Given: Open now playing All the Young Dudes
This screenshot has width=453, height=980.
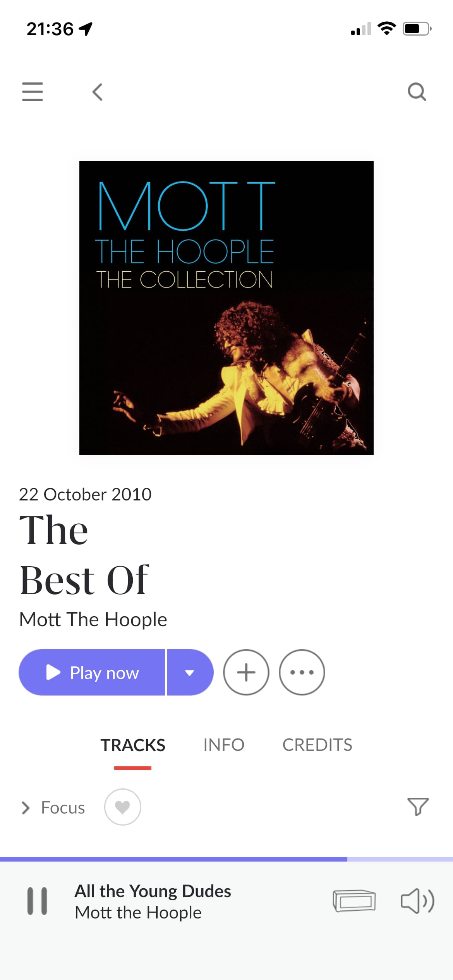Looking at the screenshot, I should coord(153,901).
